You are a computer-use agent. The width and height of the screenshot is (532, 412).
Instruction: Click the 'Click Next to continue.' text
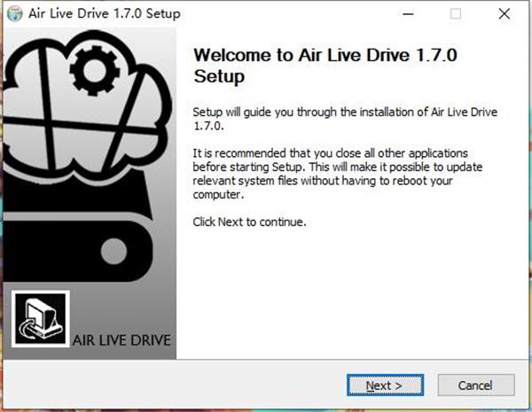pyautogui.click(x=249, y=222)
